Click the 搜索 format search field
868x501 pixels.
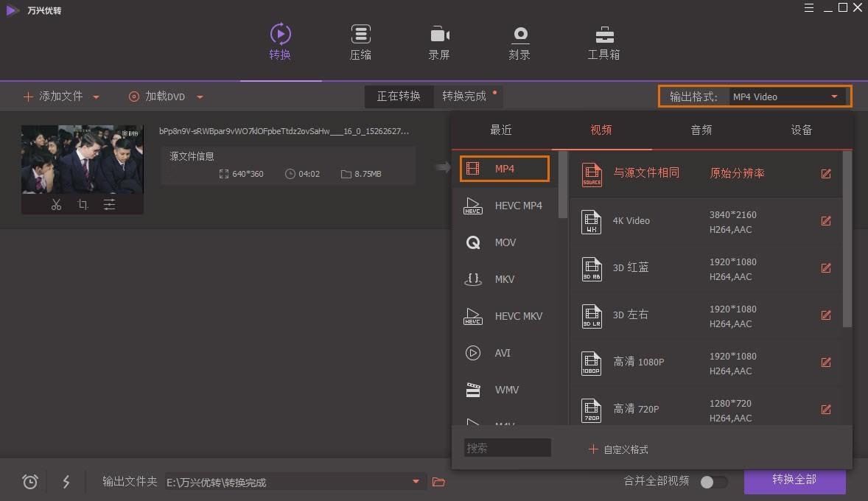click(x=507, y=448)
